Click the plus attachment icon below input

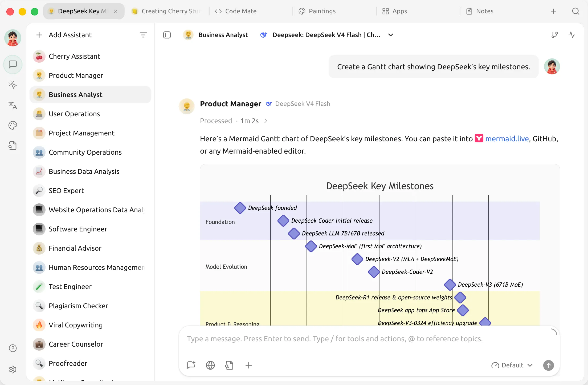pos(249,365)
